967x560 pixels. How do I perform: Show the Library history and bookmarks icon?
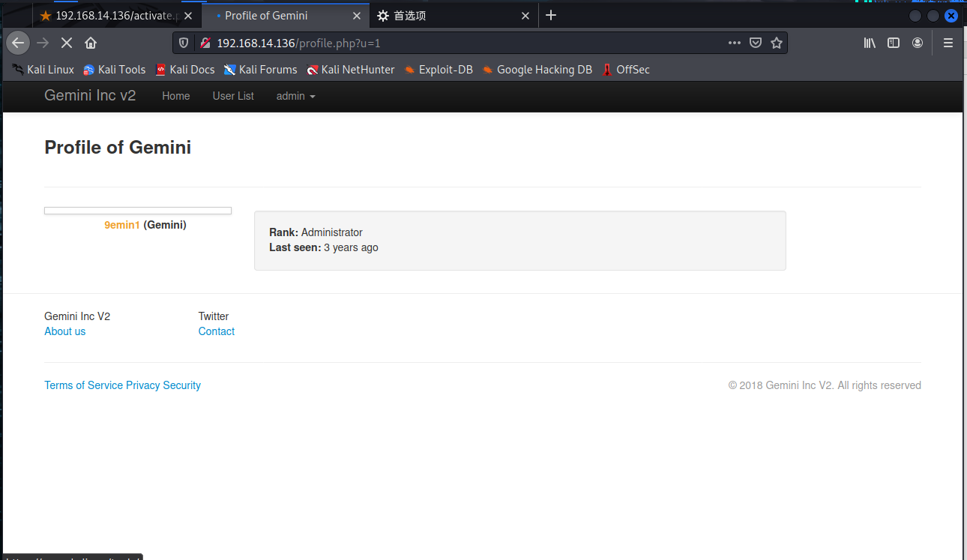pos(870,43)
